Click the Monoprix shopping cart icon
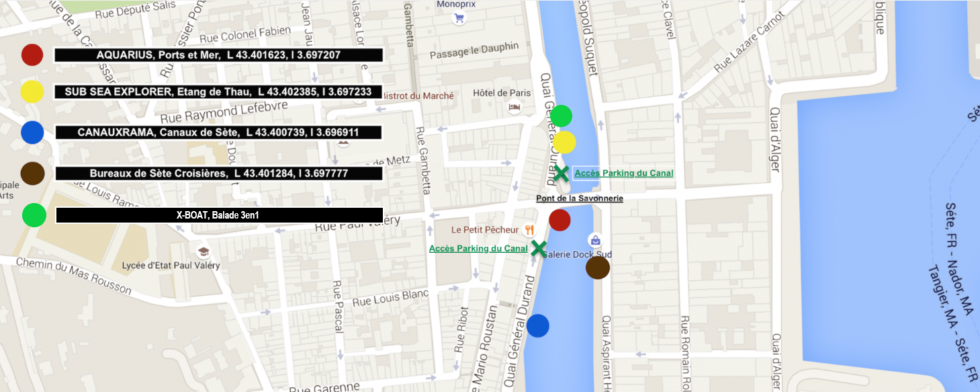Viewport: 980px width, 392px height. pos(459,18)
